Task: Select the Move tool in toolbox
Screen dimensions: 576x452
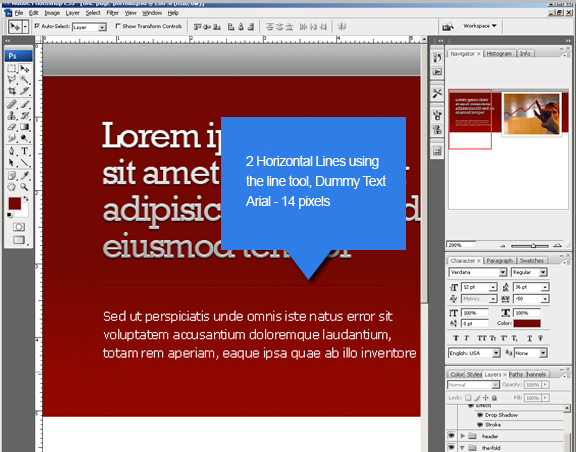Action: point(25,69)
